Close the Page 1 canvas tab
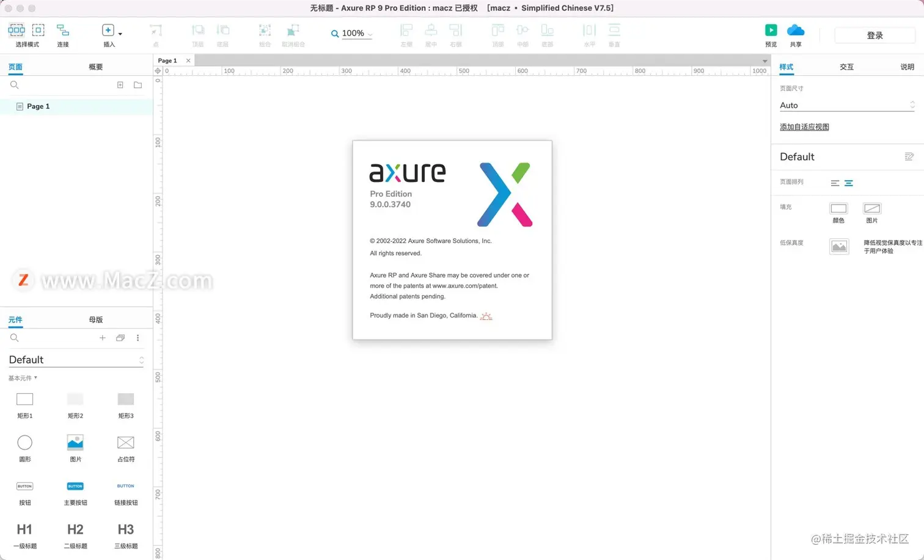The width and height of the screenshot is (924, 560). (x=188, y=60)
